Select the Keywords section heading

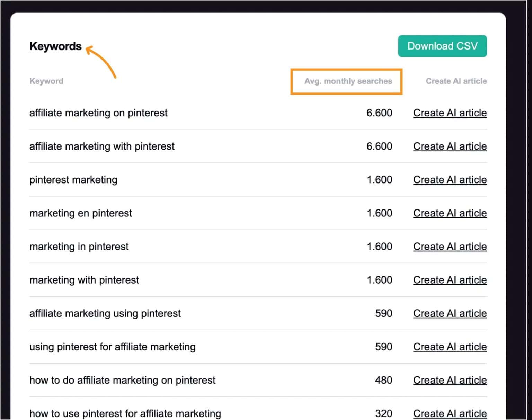pos(55,46)
